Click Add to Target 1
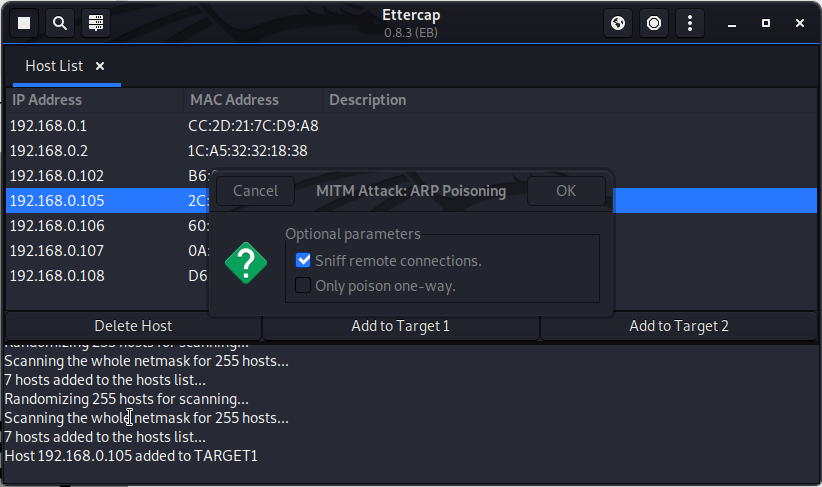Image resolution: width=822 pixels, height=487 pixels. click(401, 326)
